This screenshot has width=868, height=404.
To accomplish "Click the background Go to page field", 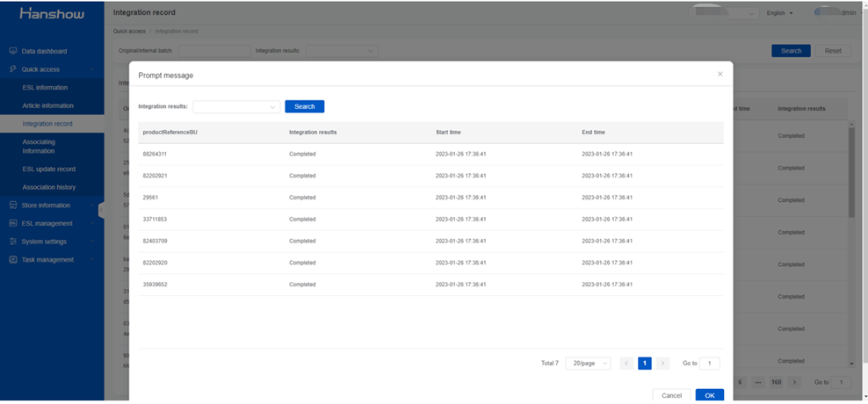I will (x=842, y=382).
